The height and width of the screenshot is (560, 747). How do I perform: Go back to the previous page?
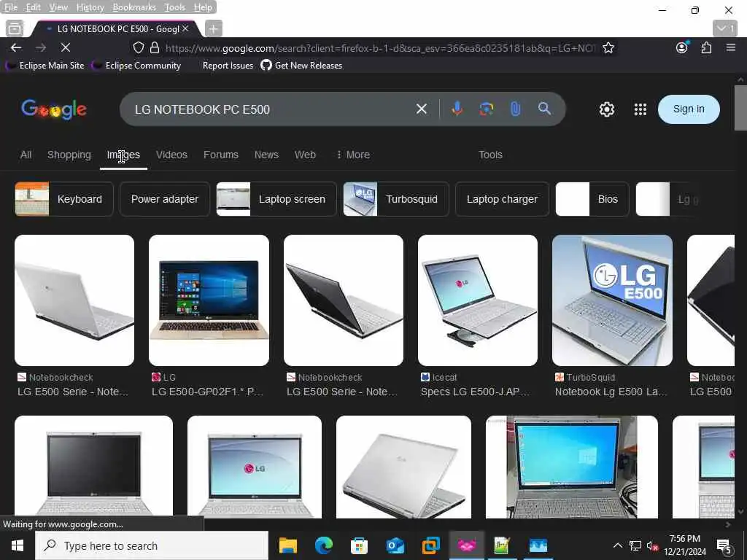[x=16, y=47]
